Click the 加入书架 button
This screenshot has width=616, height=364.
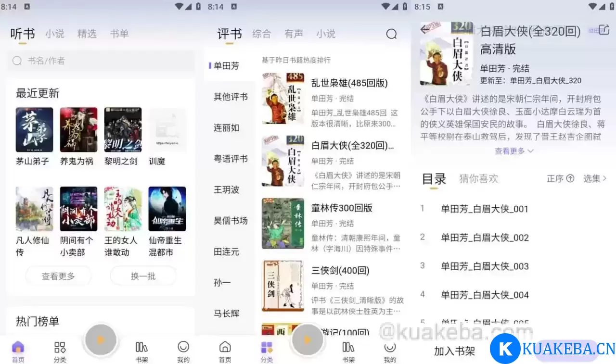454,351
